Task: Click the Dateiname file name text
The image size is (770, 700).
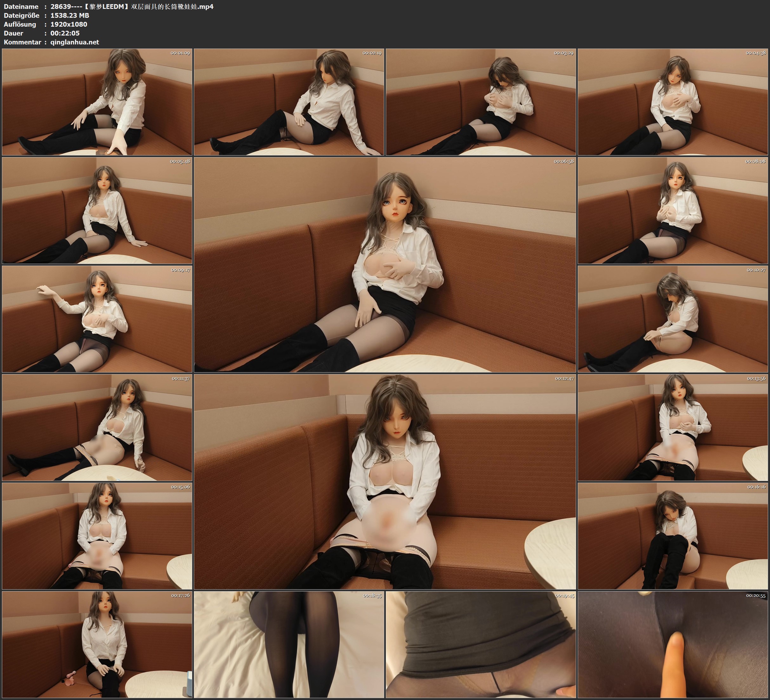Action: (132, 6)
